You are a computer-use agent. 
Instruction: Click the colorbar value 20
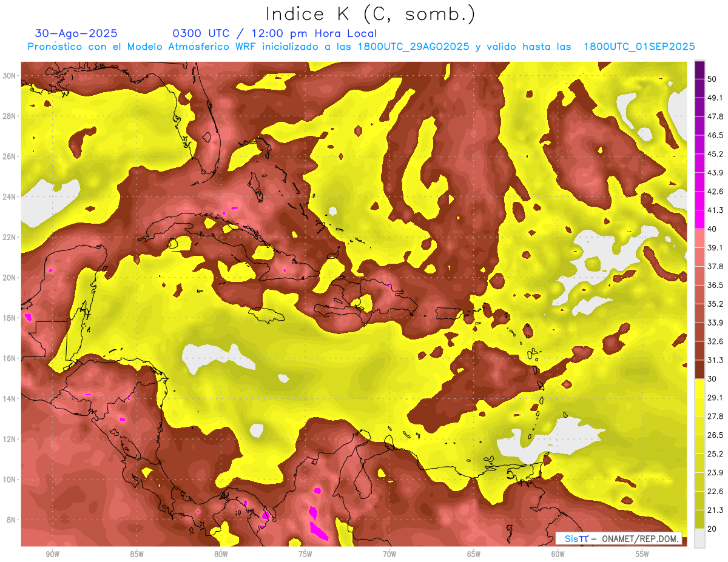click(x=711, y=529)
